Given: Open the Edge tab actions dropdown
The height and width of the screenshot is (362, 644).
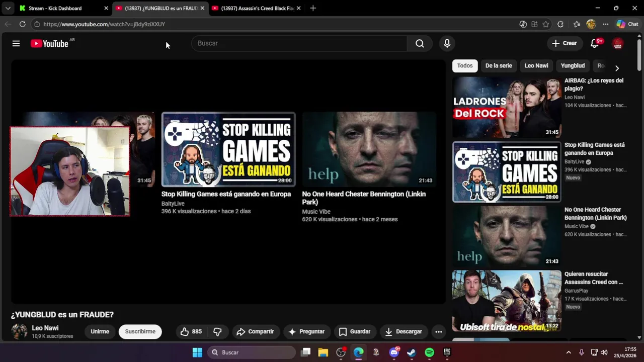Looking at the screenshot, I should click(x=8, y=8).
